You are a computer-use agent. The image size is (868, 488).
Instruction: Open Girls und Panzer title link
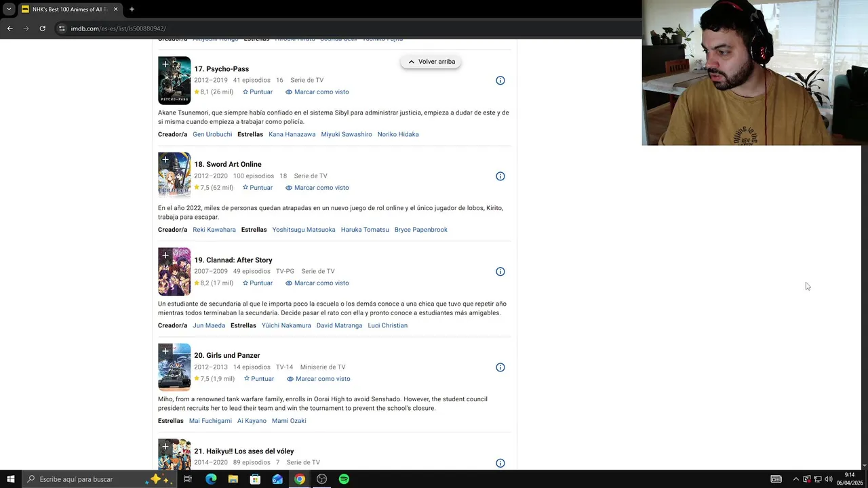pyautogui.click(x=227, y=356)
